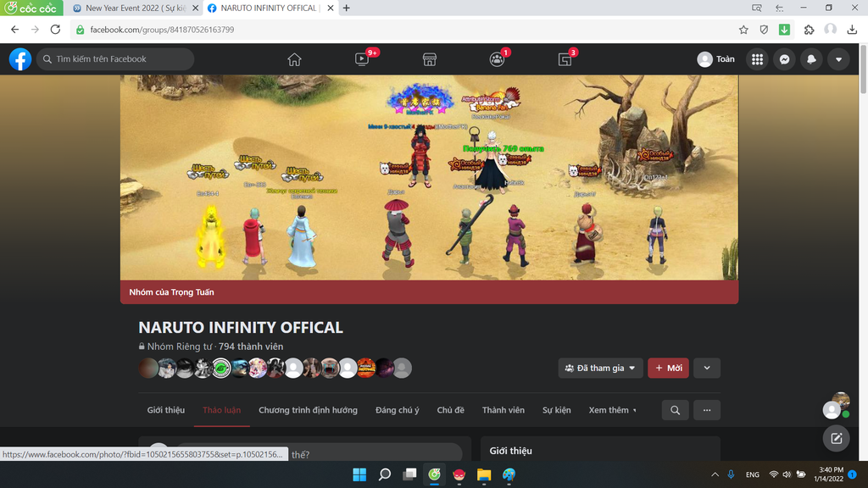868x488 pixels.
Task: Reload the current page
Action: [x=55, y=30]
